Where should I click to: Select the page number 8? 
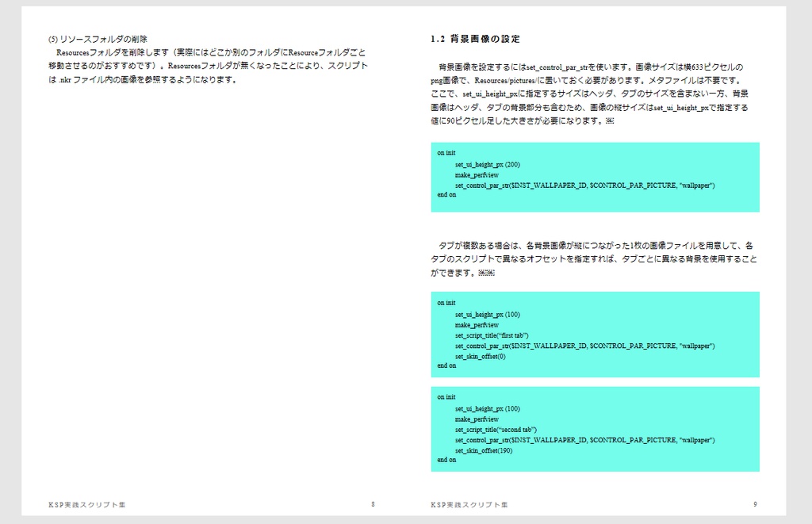[x=373, y=503]
